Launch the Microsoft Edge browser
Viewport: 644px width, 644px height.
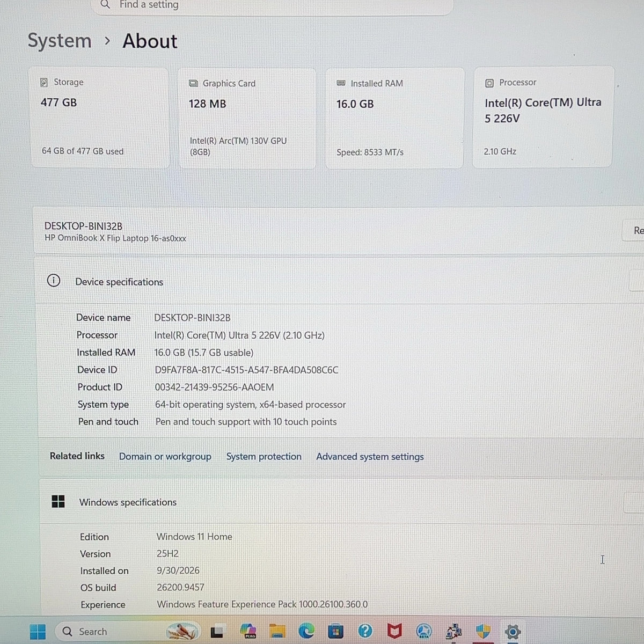306,631
